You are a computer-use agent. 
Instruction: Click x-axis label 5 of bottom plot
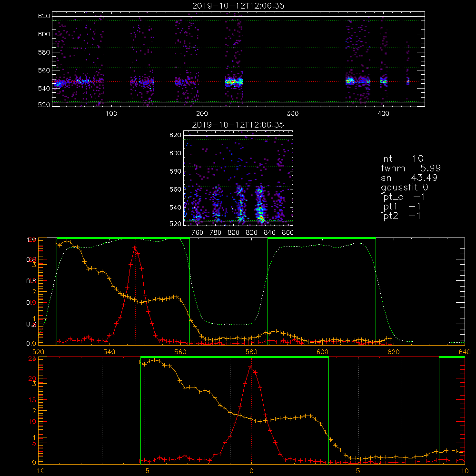358,471
